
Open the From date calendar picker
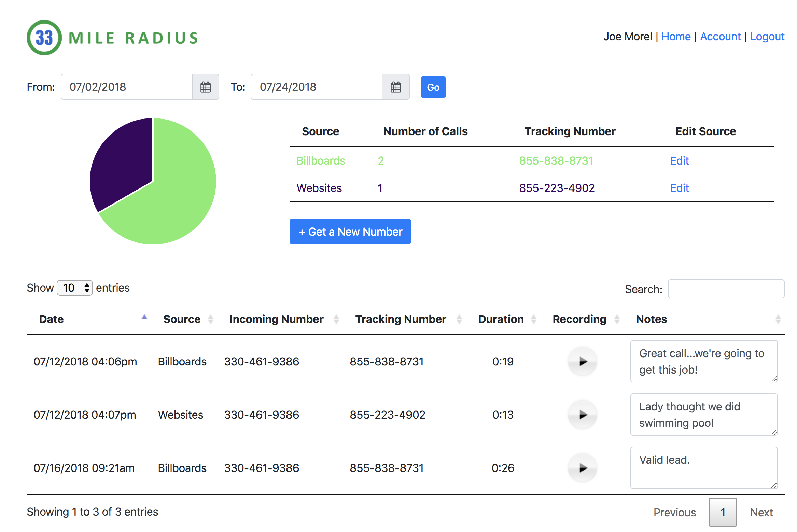pos(205,87)
